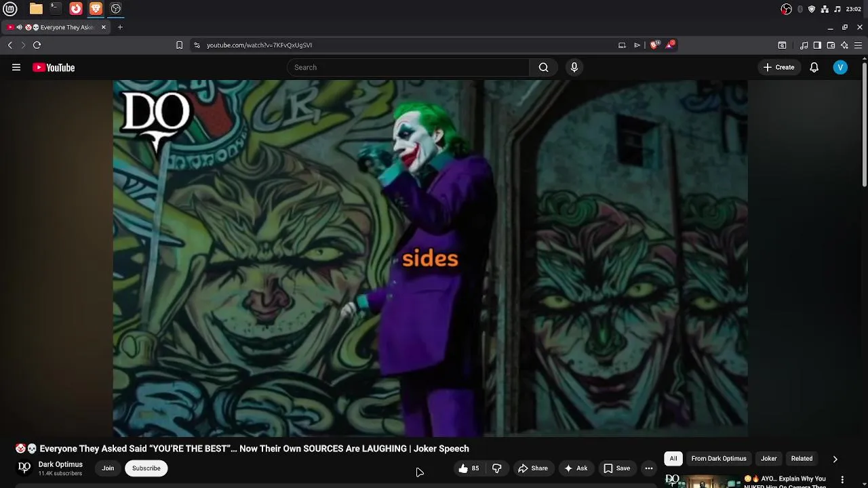Viewport: 868px width, 488px height.
Task: Subscribe to Dark Optimus
Action: [146, 468]
